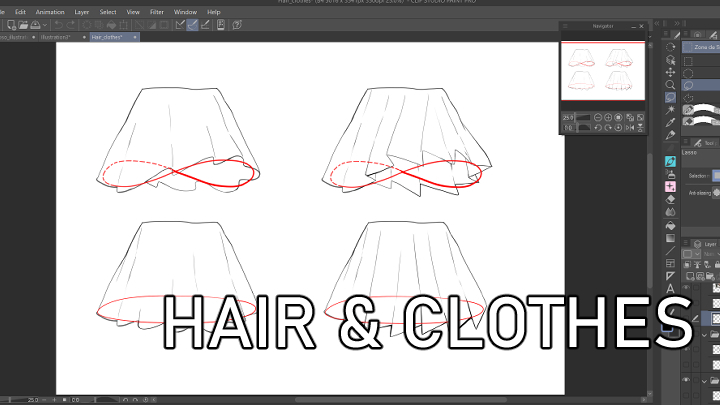Click the New document icon
720x405 pixels.
pos(11,25)
